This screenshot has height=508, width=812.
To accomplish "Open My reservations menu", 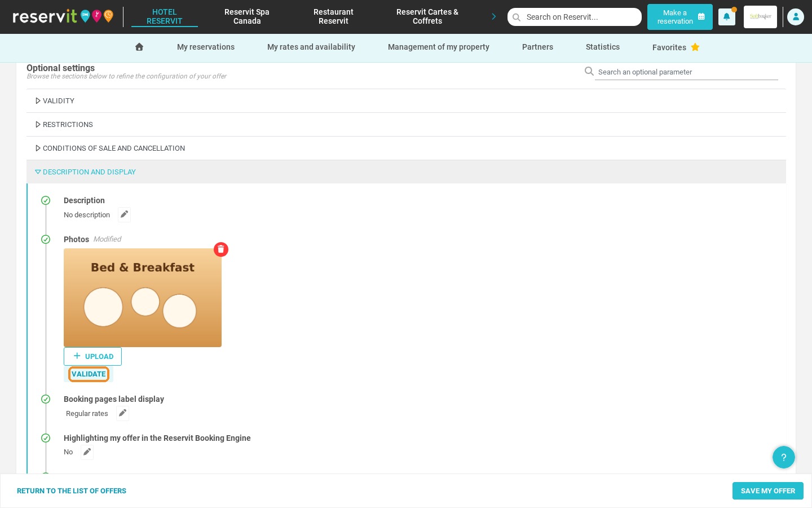I will pos(206,47).
